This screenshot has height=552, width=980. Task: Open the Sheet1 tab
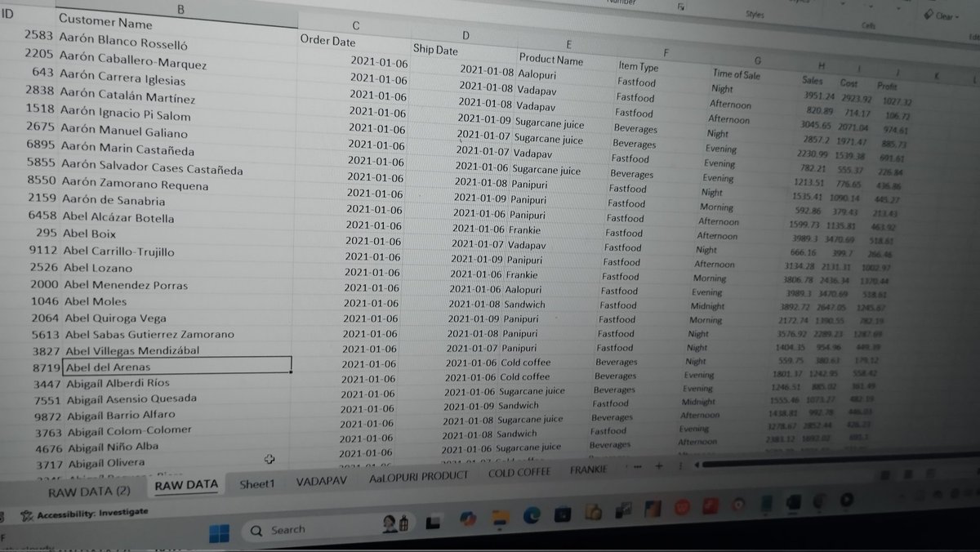257,483
